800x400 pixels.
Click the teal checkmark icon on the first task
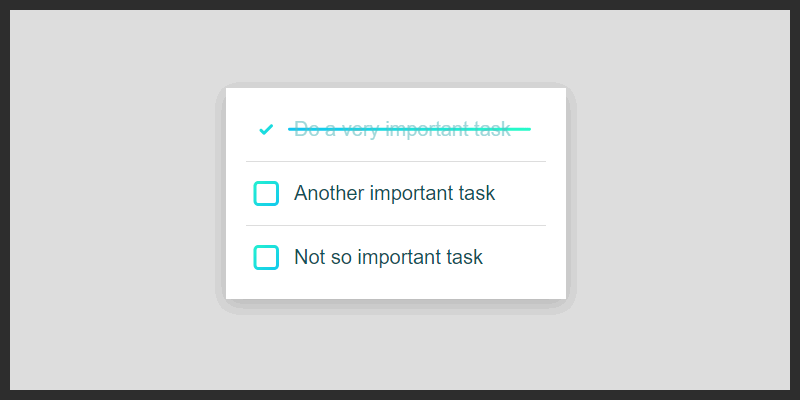(266, 129)
